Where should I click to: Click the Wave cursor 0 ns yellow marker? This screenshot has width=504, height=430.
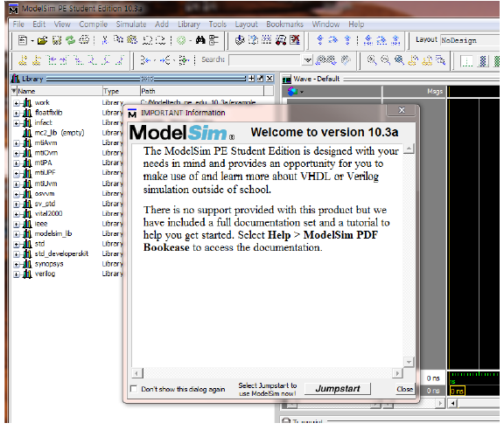tap(457, 392)
